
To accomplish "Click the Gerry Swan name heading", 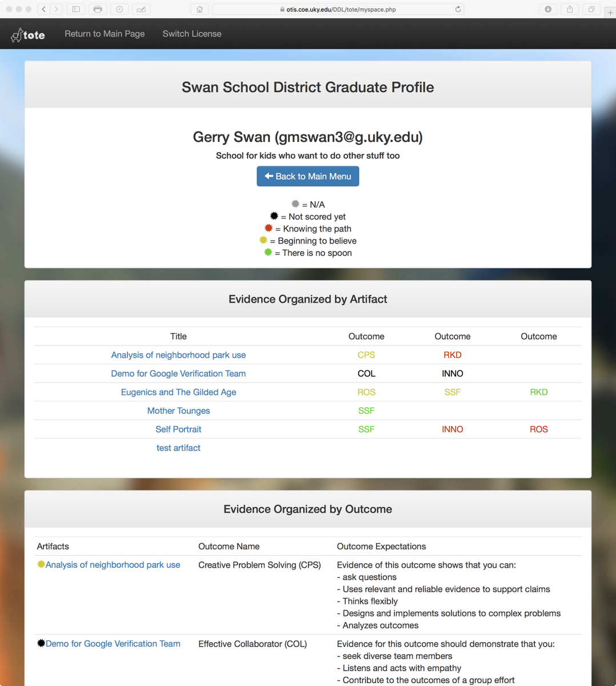I will coord(308,137).
